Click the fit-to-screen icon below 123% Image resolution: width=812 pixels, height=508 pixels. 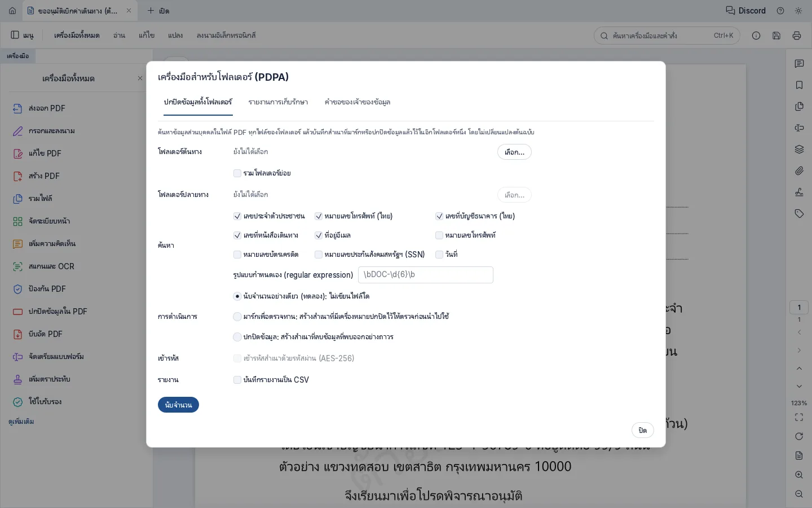click(799, 417)
